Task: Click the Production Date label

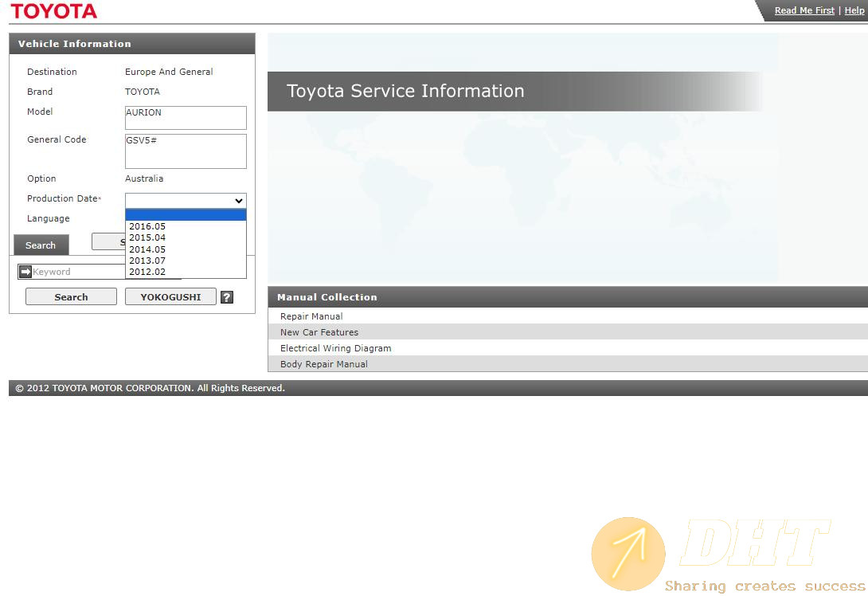Action: pos(63,198)
